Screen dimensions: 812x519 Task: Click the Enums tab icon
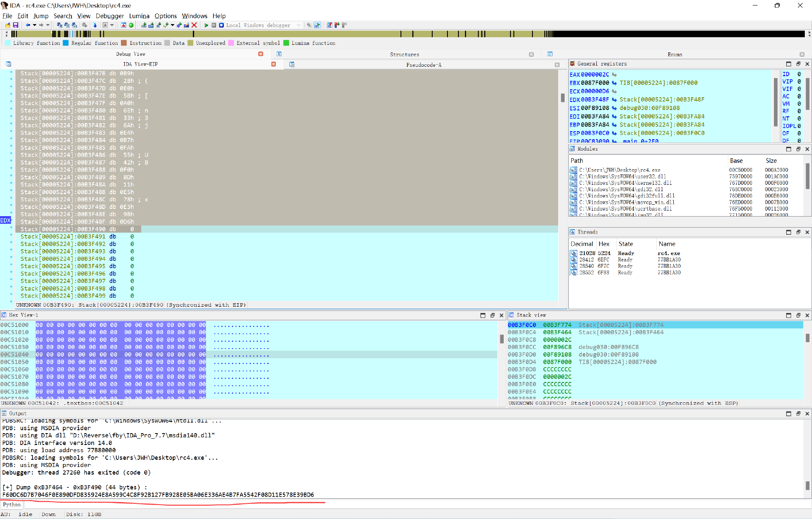(x=550, y=54)
